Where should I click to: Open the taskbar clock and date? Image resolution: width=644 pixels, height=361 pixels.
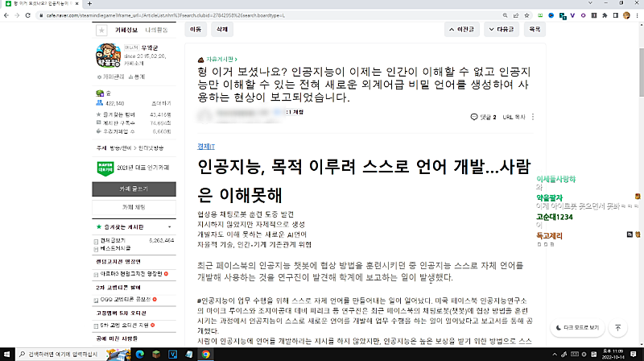click(x=613, y=354)
